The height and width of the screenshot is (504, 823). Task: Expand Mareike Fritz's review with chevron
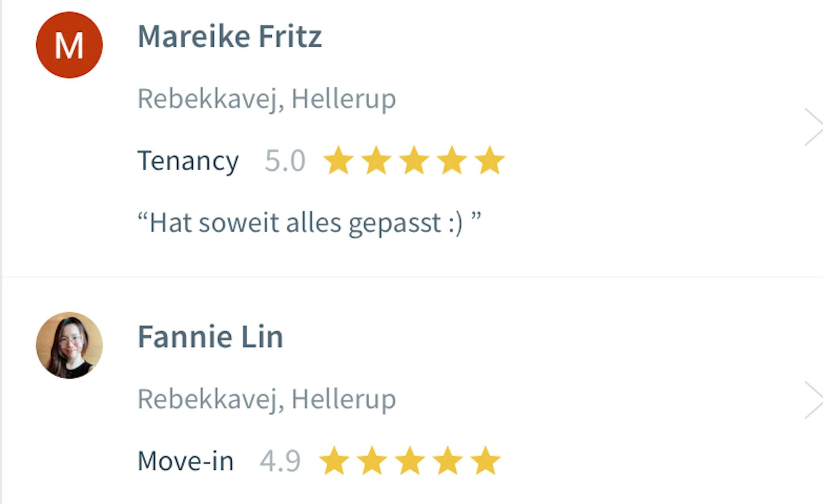[x=813, y=127]
